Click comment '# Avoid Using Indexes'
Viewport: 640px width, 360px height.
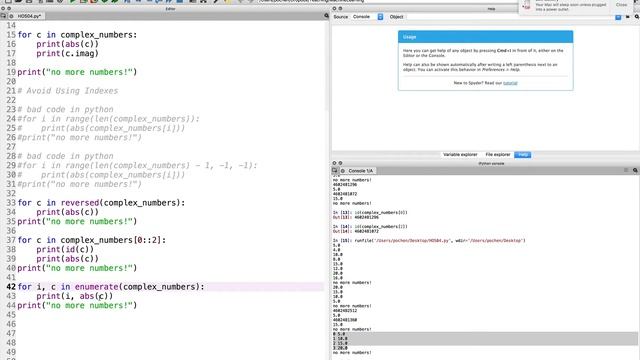[68, 91]
